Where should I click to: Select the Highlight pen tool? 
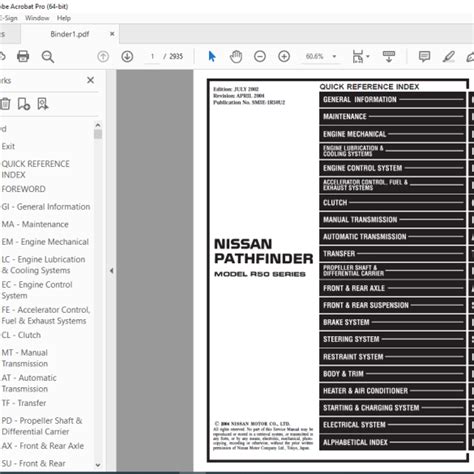(x=449, y=56)
